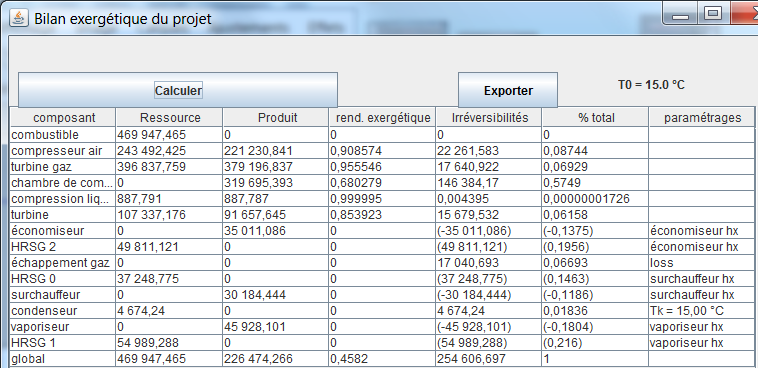Select the échappement gaz loss cell

pos(702,263)
